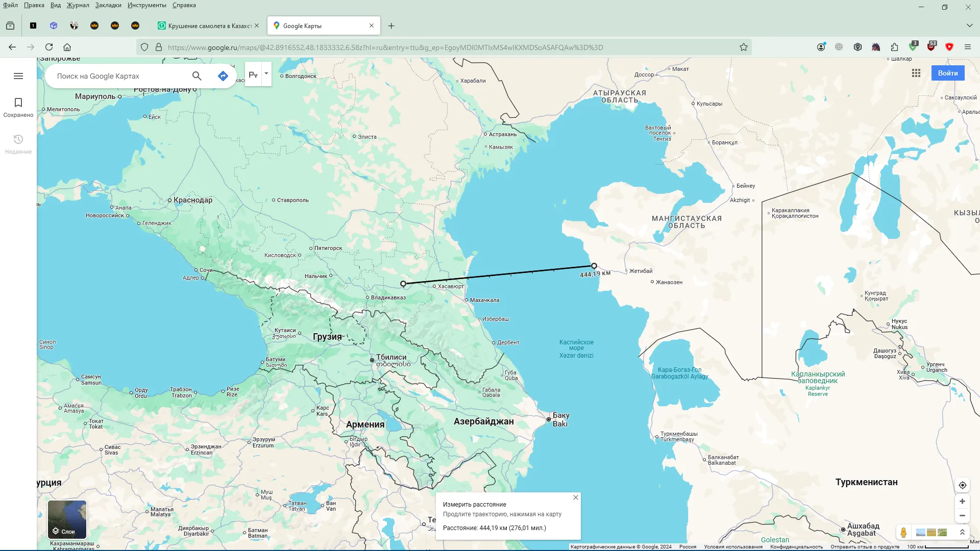
Task: Zoom in with the plus button
Action: coord(962,502)
